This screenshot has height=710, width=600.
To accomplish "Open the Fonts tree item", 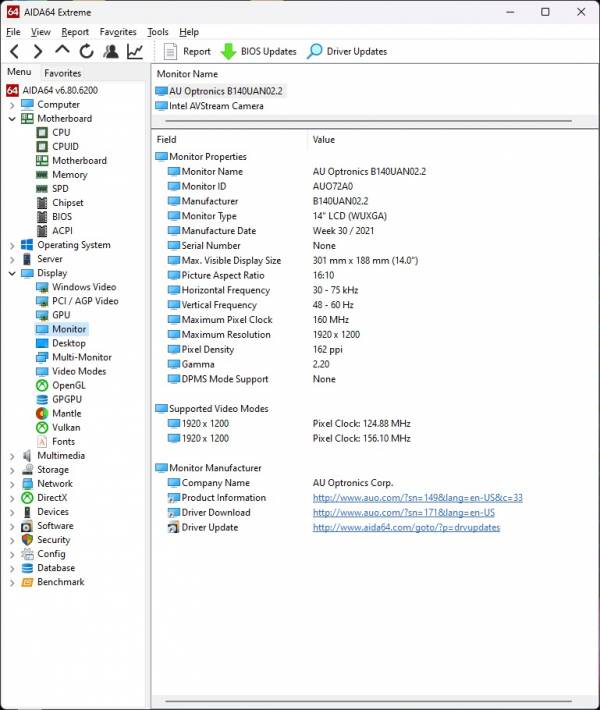I will click(63, 441).
